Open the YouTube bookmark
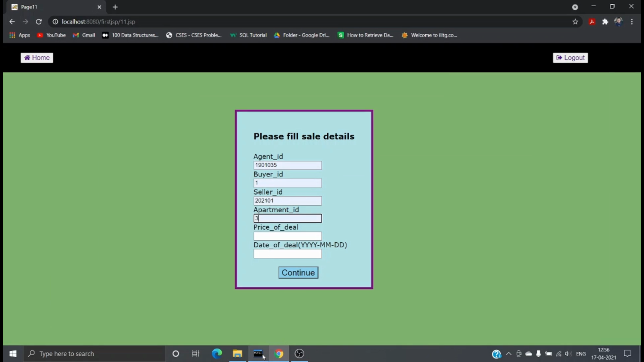Image resolution: width=644 pixels, height=362 pixels. point(51,35)
